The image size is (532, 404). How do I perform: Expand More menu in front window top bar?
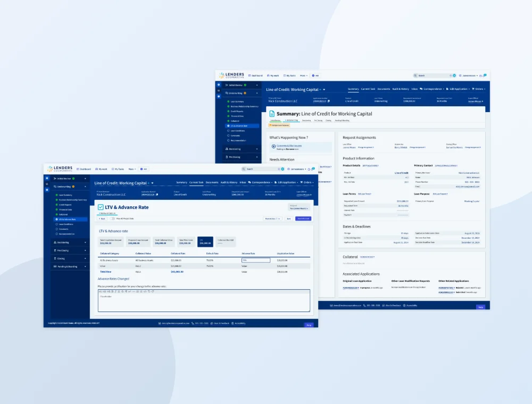point(132,169)
